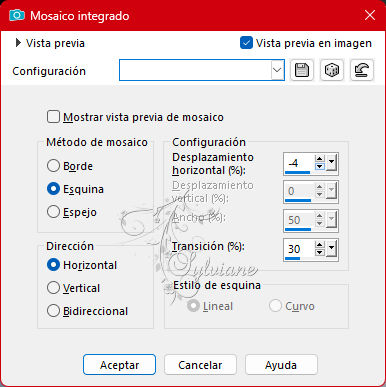Click the randomize parameters dice icon
The height and width of the screenshot is (387, 386).
tap(332, 70)
